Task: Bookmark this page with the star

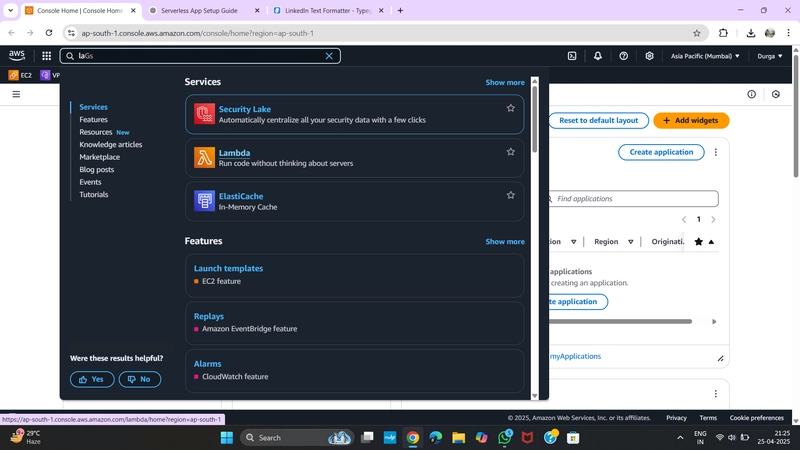Action: [x=696, y=33]
